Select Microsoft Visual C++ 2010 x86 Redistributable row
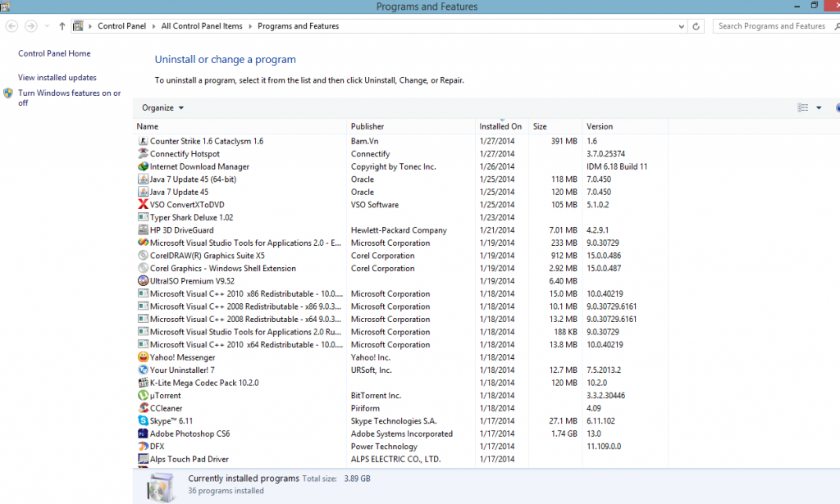 point(402,293)
